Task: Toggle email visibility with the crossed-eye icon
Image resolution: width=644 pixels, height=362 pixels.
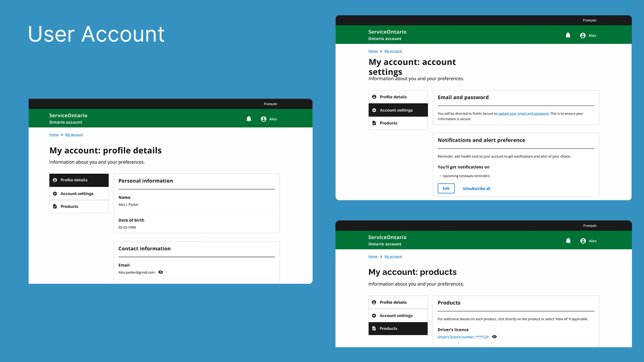Action: point(161,272)
